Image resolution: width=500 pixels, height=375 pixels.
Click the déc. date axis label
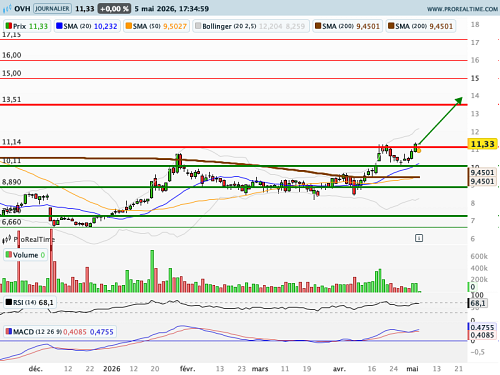tap(36, 369)
